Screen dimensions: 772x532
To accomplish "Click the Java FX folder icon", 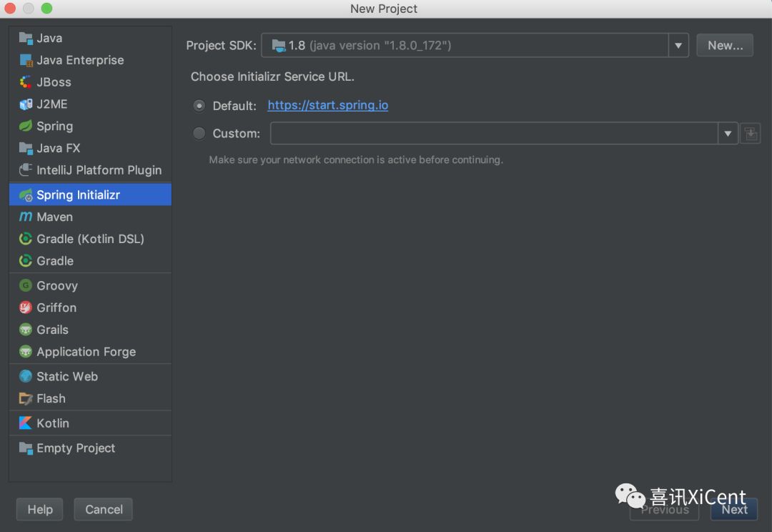I will pos(26,148).
